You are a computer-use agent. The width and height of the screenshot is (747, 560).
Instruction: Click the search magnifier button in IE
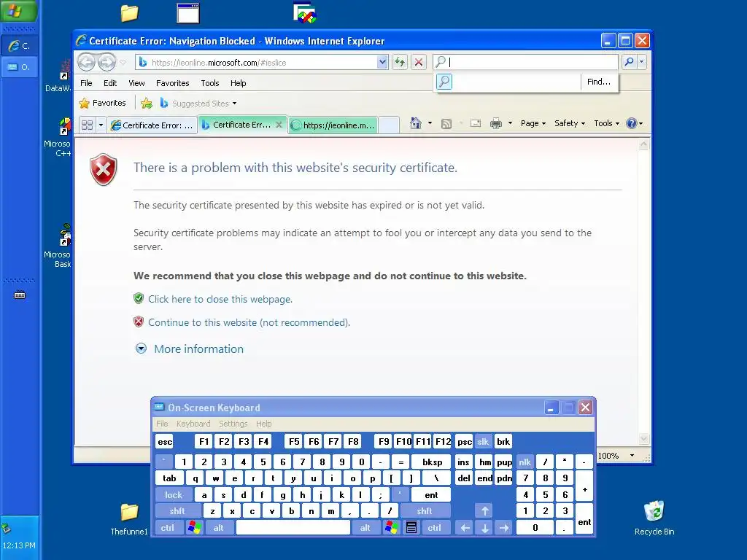629,61
